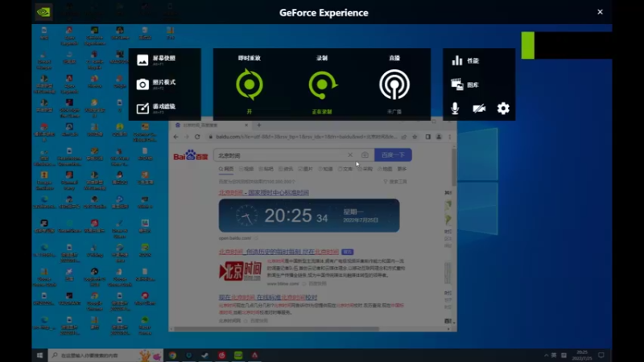Close the GeForce Experience overlay

tap(600, 12)
